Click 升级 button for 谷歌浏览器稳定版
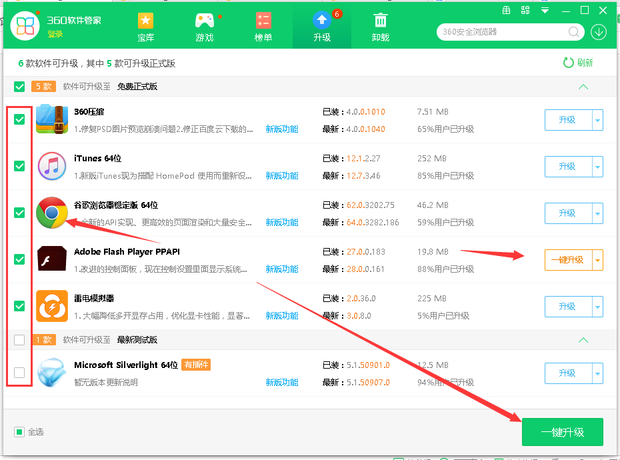Screen dimensions: 620x460 pos(568,213)
